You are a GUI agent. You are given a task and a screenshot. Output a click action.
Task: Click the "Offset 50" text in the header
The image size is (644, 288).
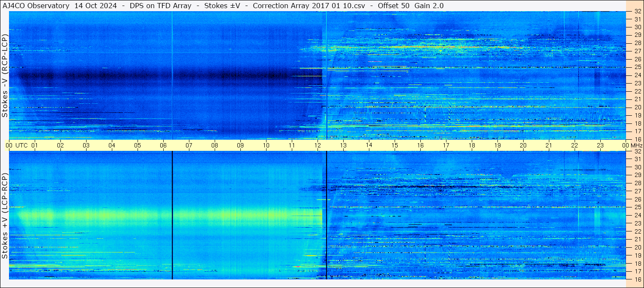[392, 6]
